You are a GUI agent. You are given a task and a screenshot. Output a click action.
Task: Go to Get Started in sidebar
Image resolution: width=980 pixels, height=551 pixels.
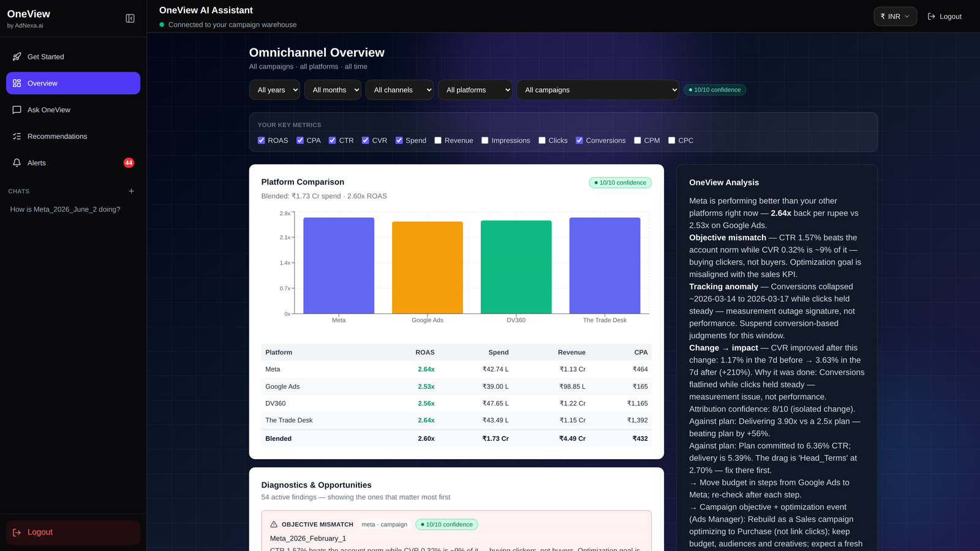pos(73,56)
